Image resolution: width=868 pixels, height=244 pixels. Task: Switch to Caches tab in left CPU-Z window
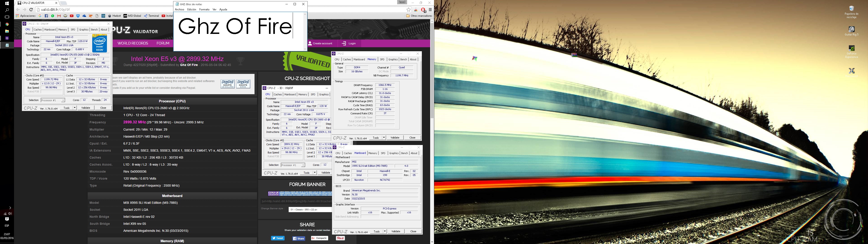pos(38,30)
